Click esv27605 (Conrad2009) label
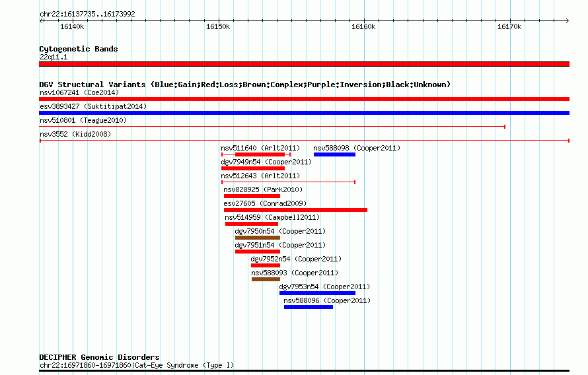Image resolution: width=588 pixels, height=375 pixels. (x=265, y=203)
